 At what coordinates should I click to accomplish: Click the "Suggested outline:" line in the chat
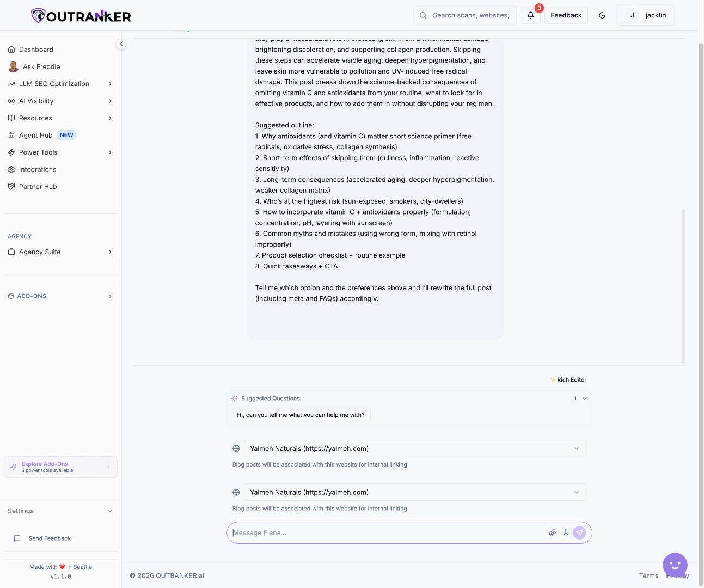point(285,125)
